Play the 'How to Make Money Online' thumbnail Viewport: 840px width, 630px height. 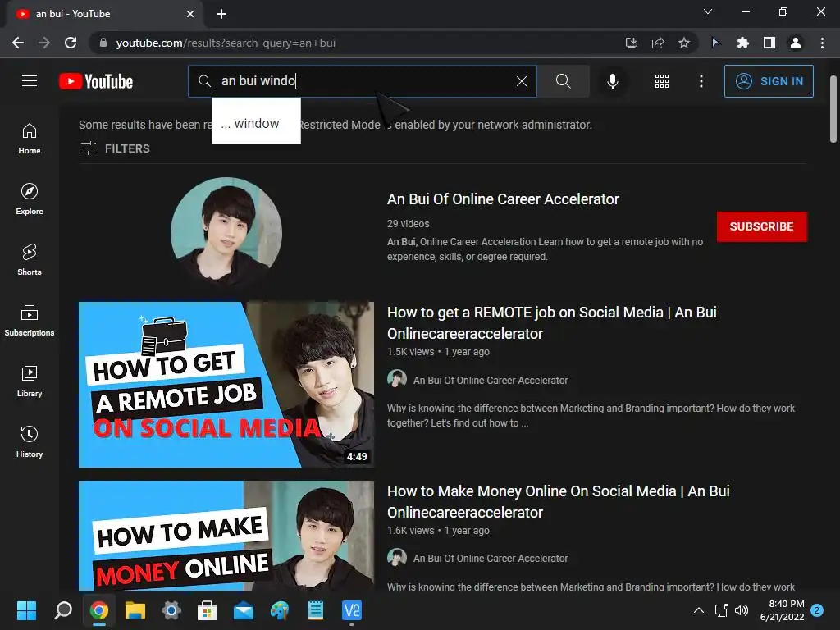[x=226, y=536]
